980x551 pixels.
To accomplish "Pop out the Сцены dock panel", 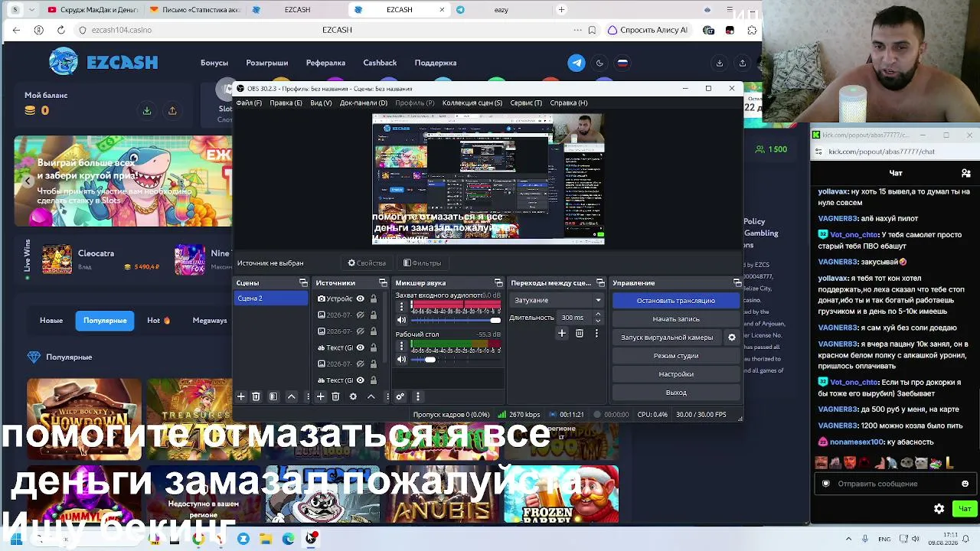I will pyautogui.click(x=303, y=283).
